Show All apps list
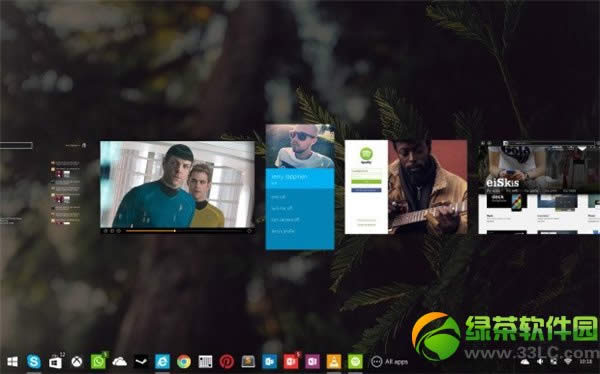Image resolution: width=600 pixels, height=374 pixels. pos(390,362)
